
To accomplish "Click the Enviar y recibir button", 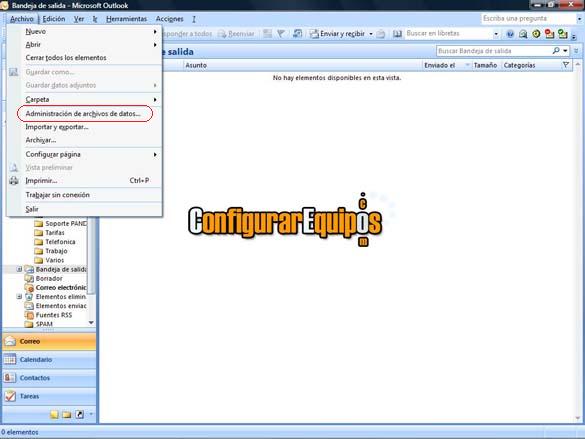I will point(337,34).
